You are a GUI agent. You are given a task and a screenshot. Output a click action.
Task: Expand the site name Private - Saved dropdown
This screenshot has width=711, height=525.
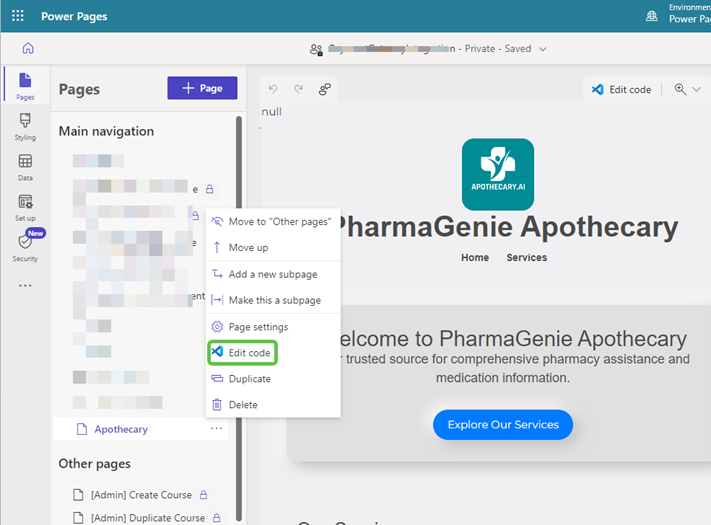click(543, 49)
